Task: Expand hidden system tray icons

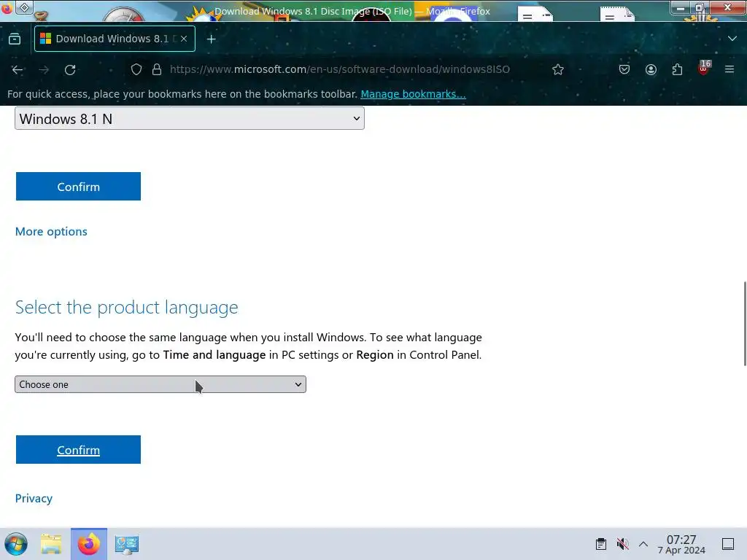Action: [643, 543]
